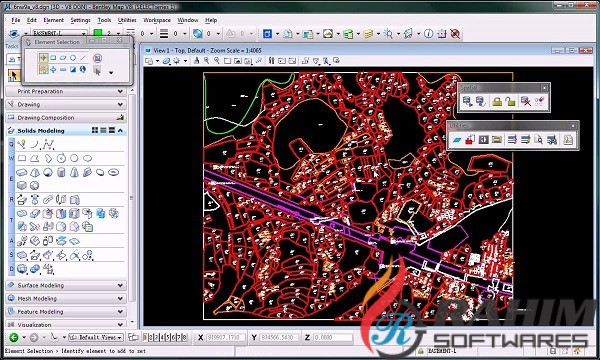This screenshot has width=600, height=360.
Task: Close the Utilities toolbox
Action: 573,125
